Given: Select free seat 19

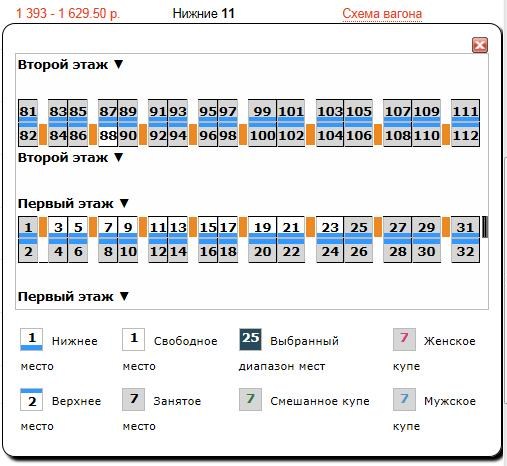Looking at the screenshot, I should coord(262,227).
